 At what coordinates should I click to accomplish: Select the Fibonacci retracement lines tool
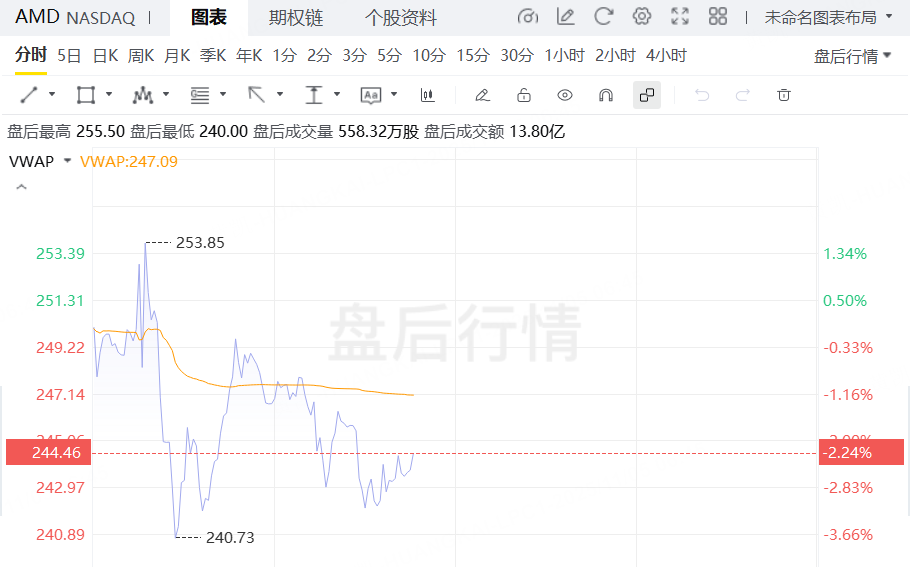[x=200, y=95]
